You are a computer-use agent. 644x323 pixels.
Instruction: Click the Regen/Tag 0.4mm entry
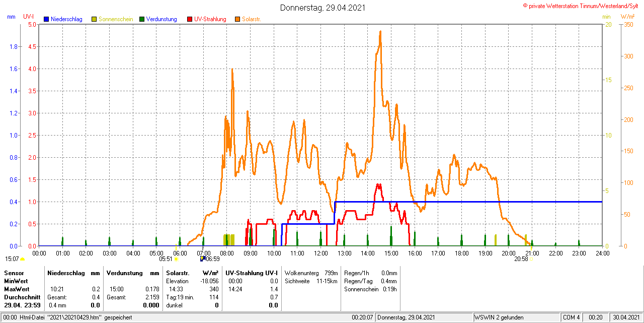371,281
